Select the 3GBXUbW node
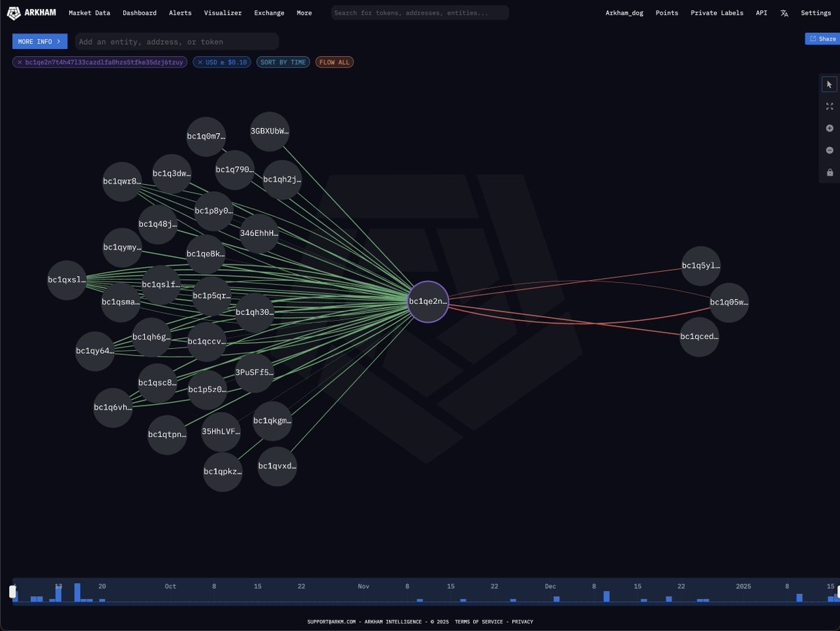The height and width of the screenshot is (631, 840). 269,132
